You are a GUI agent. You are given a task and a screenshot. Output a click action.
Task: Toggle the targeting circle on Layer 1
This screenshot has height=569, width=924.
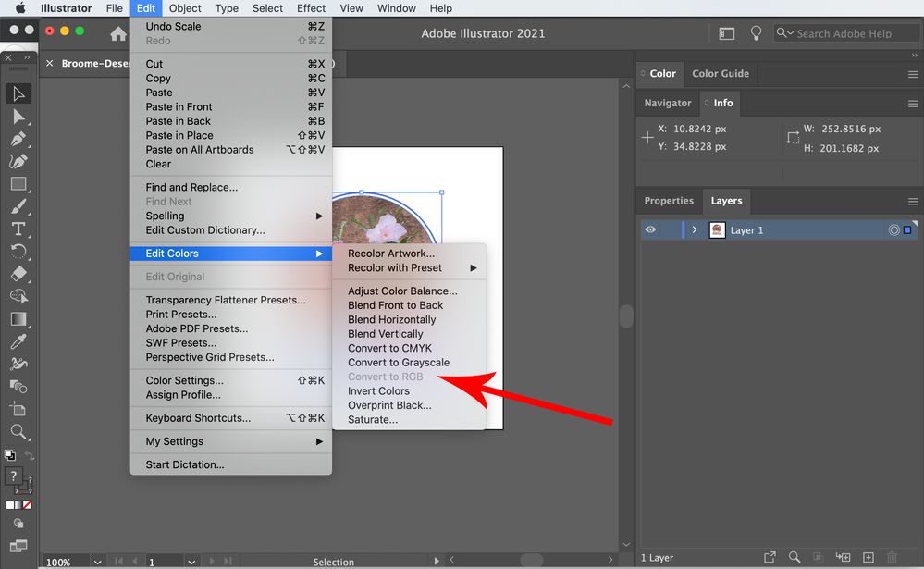click(893, 229)
